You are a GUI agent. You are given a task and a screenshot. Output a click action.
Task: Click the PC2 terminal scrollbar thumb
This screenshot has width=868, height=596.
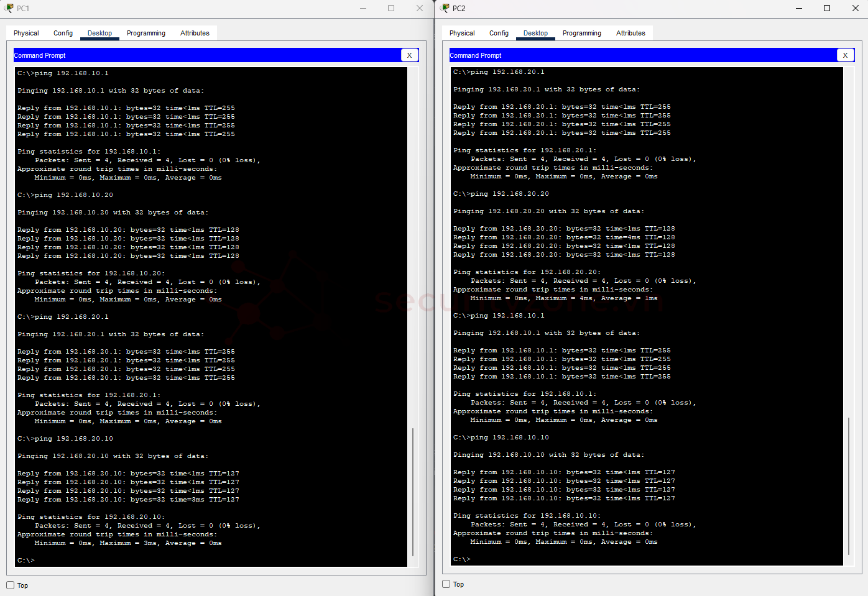pyautogui.click(x=849, y=486)
